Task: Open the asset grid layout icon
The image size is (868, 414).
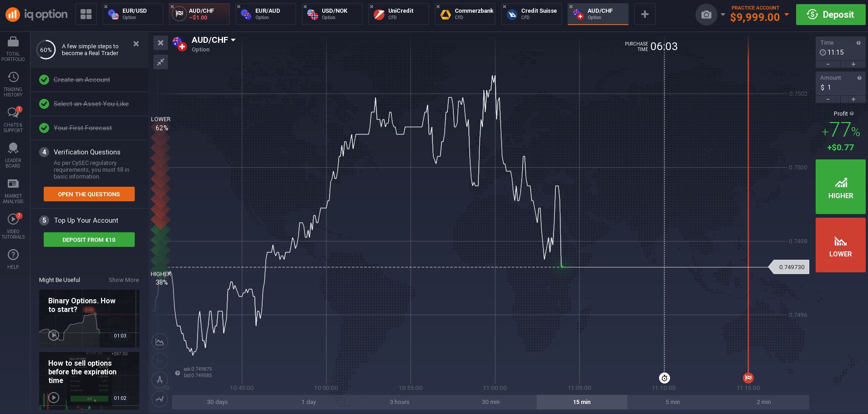Action: pos(86,14)
